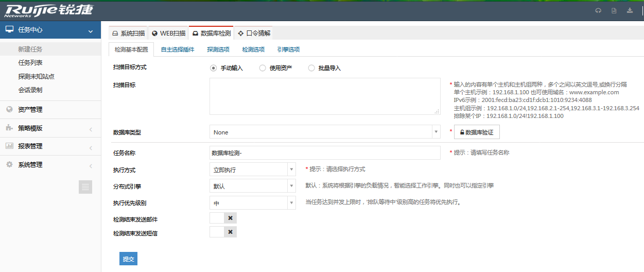Click the globe icon on WEB扫描 tab
The image size is (644, 272).
[154, 33]
